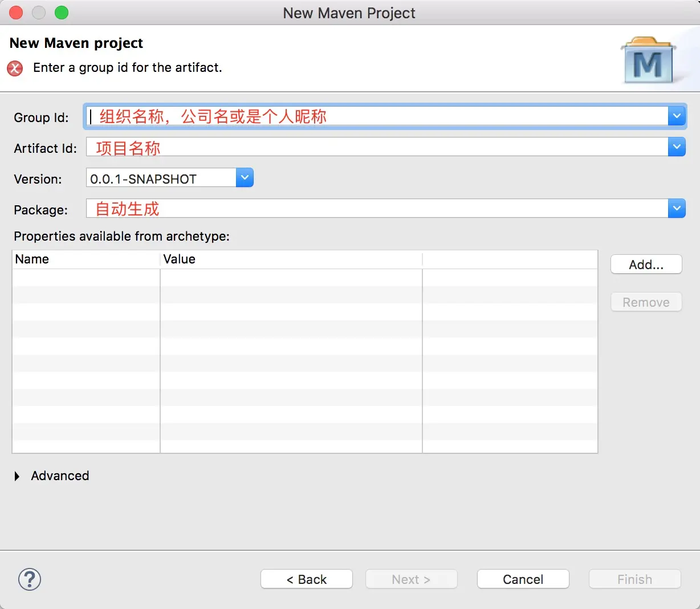700x609 pixels.
Task: Click the Group Id label
Action: pyautogui.click(x=41, y=117)
